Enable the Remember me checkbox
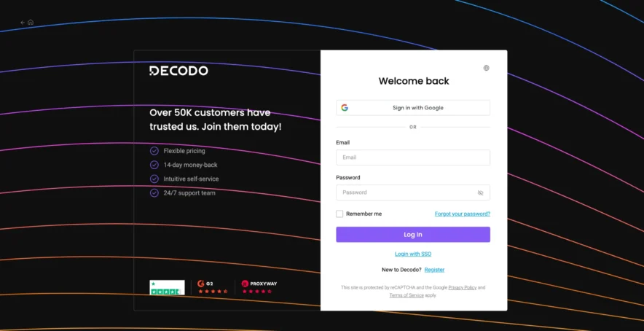Screen dimensions: 644x331 point(339,214)
